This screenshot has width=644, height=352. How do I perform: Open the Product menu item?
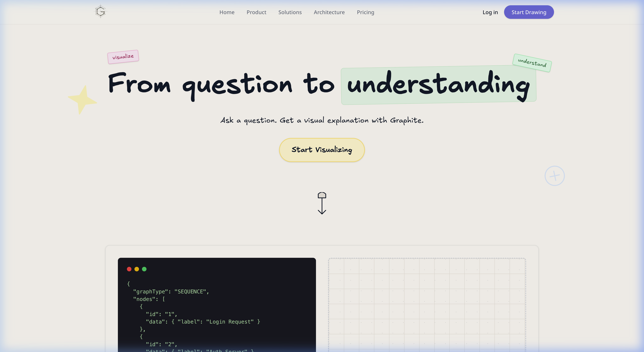pyautogui.click(x=256, y=12)
